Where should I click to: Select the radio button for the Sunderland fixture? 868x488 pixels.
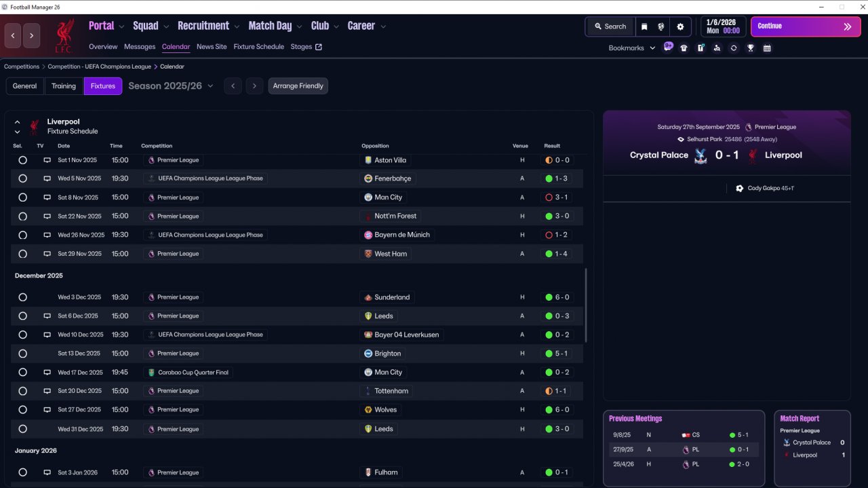pyautogui.click(x=22, y=297)
